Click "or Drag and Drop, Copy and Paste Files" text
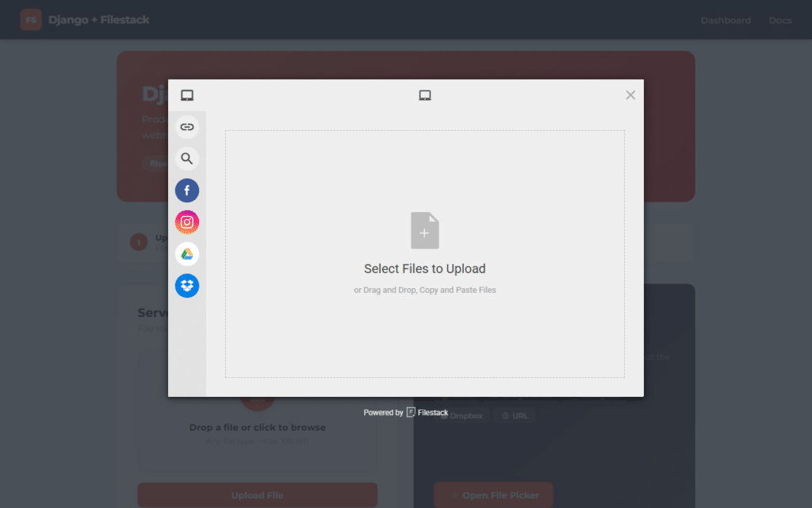812x508 pixels. [425, 290]
